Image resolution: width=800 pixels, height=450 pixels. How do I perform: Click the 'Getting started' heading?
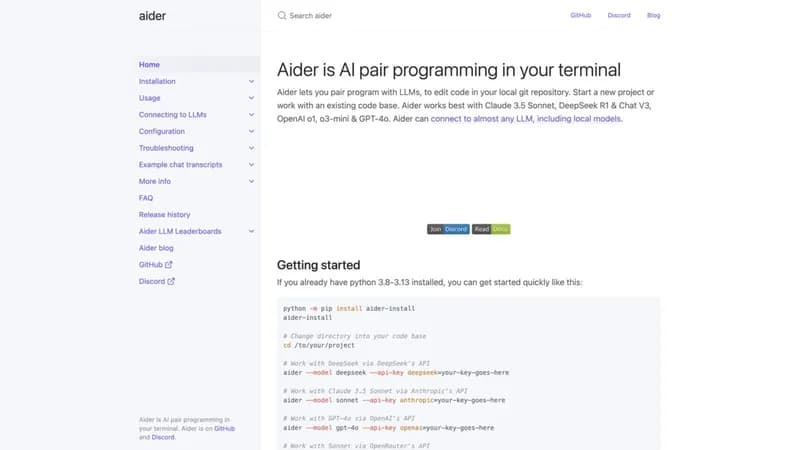(318, 265)
